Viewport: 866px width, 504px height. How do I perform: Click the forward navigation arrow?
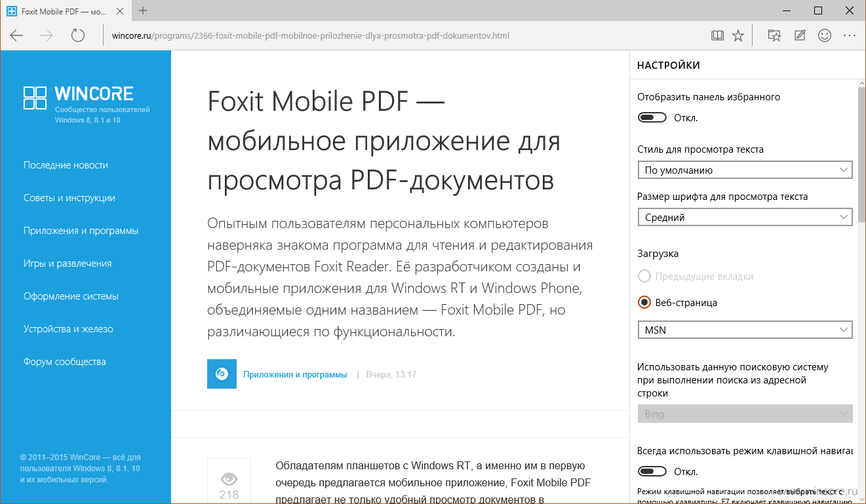click(47, 35)
